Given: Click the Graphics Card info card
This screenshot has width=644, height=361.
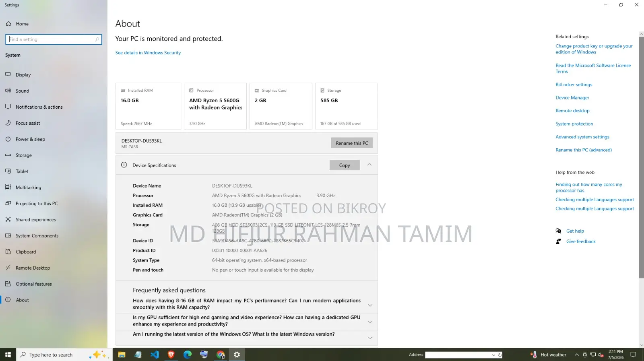Looking at the screenshot, I should pos(281,106).
